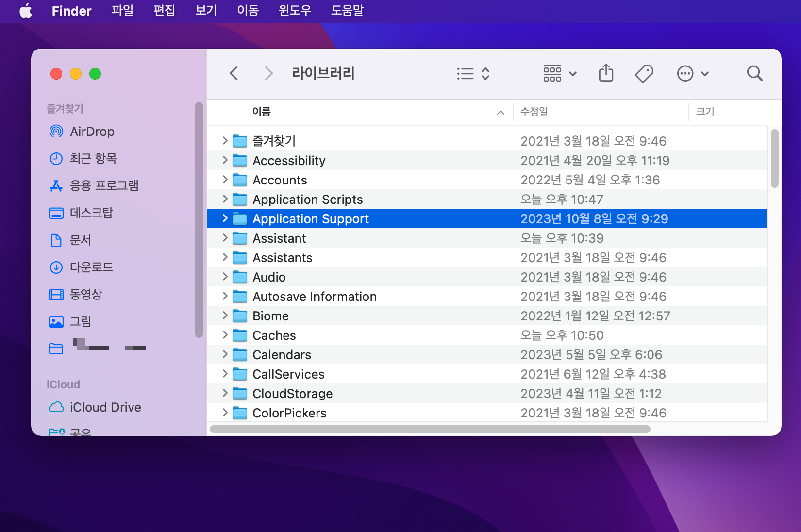Click the Audio folder icon

[x=240, y=277]
